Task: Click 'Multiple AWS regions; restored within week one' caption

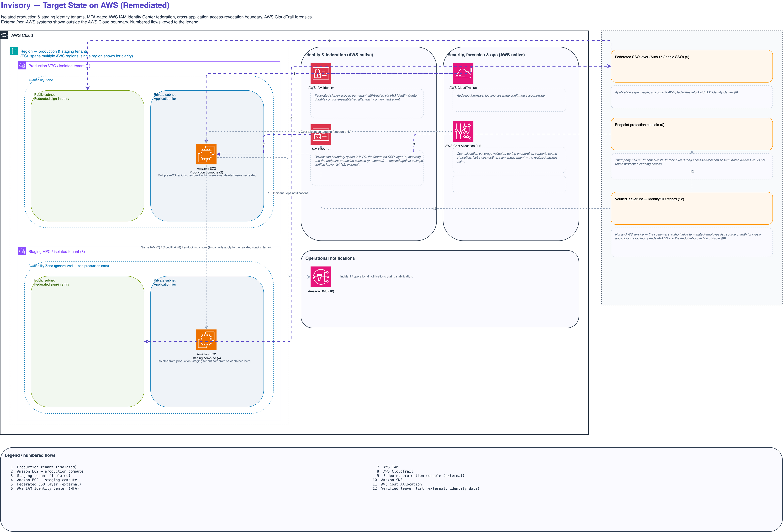Action: point(207,175)
